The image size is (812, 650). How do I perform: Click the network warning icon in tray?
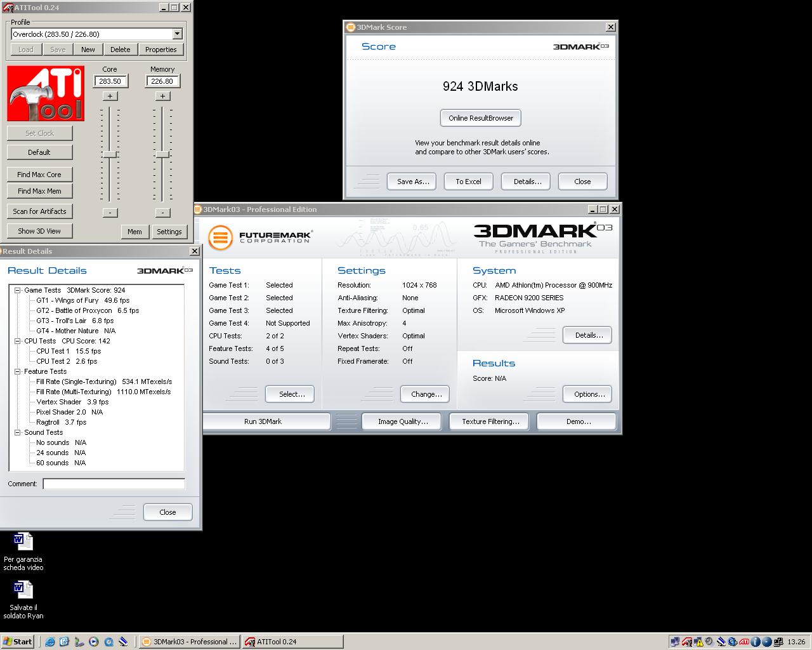pos(698,642)
